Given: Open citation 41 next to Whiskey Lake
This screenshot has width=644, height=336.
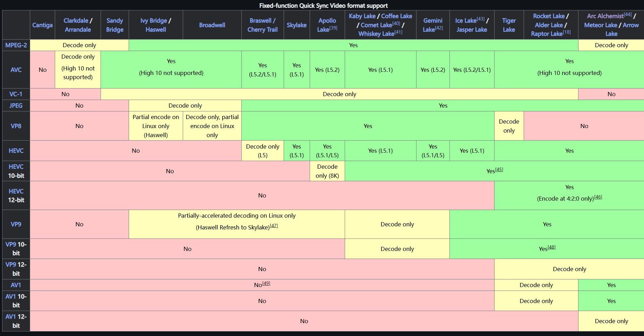Looking at the screenshot, I should point(398,32).
